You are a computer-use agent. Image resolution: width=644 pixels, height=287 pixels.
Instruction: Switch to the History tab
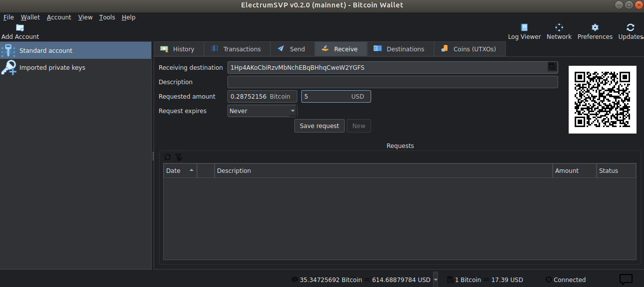point(178,49)
